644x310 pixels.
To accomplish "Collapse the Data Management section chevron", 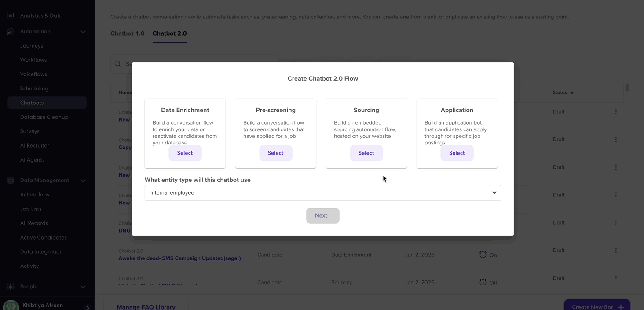I will click(x=83, y=181).
